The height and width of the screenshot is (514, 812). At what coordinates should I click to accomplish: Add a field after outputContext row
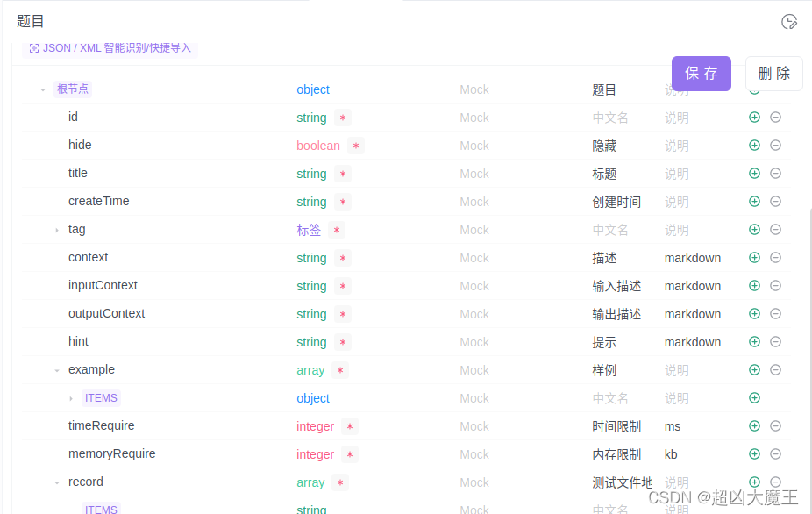(x=754, y=313)
